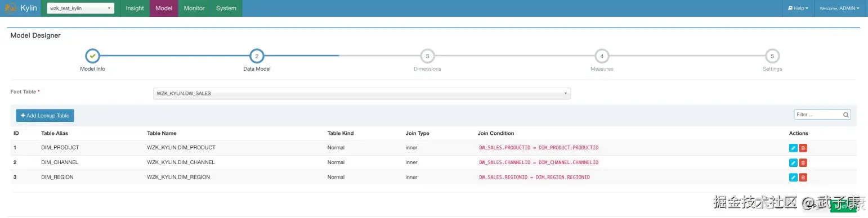This screenshot has height=218, width=868.
Task: Click the Kylin logo icon
Action: pyautogui.click(x=11, y=8)
